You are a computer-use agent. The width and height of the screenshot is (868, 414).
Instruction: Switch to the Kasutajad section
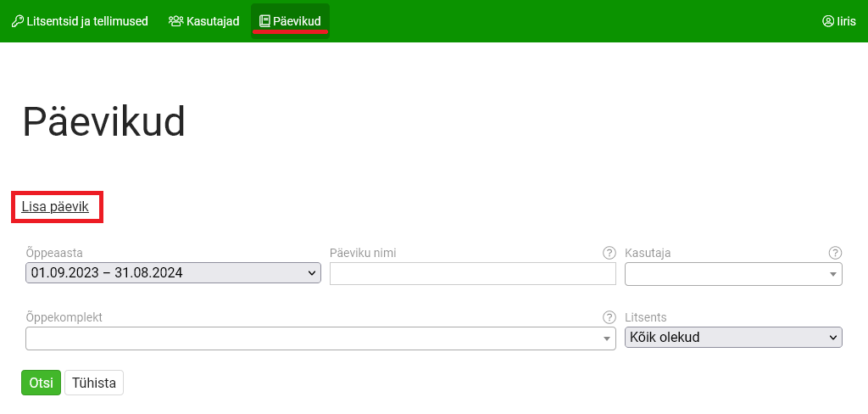(x=212, y=21)
